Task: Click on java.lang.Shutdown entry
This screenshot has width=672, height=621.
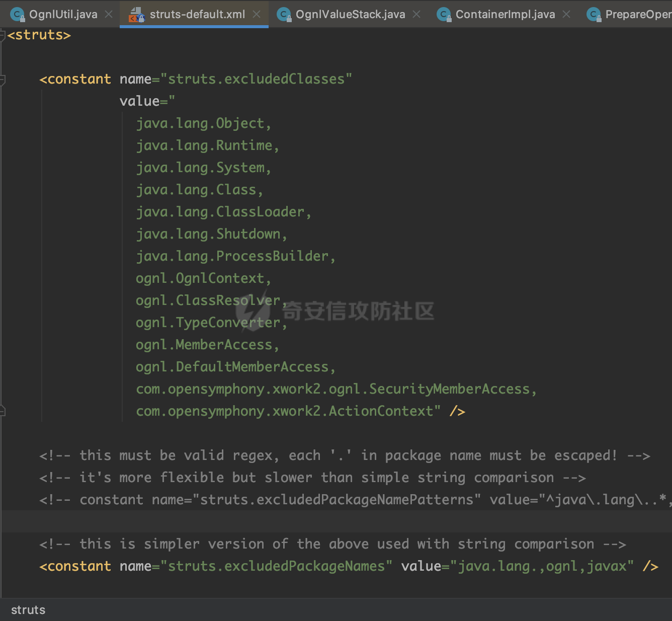Action: pos(212,234)
